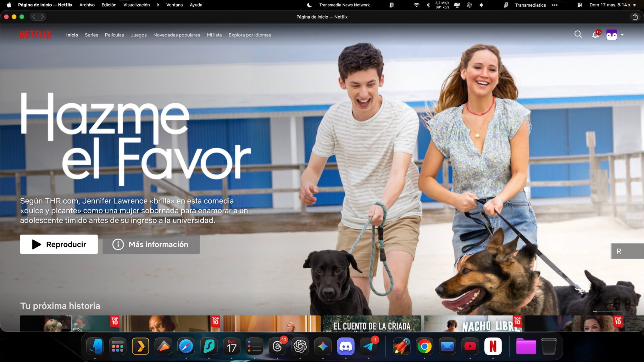Screen dimensions: 644x362
Task: Open the Ir menu
Action: 158,5
